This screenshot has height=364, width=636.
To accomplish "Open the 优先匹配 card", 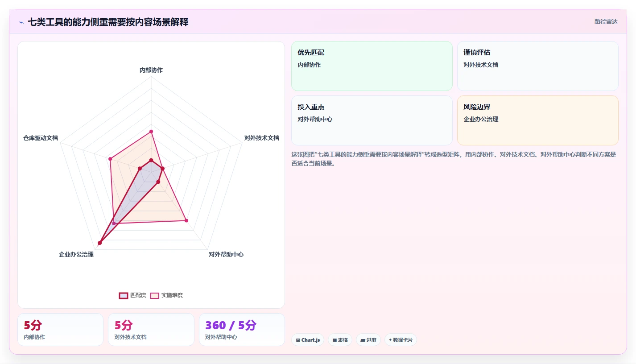I will tap(372, 66).
